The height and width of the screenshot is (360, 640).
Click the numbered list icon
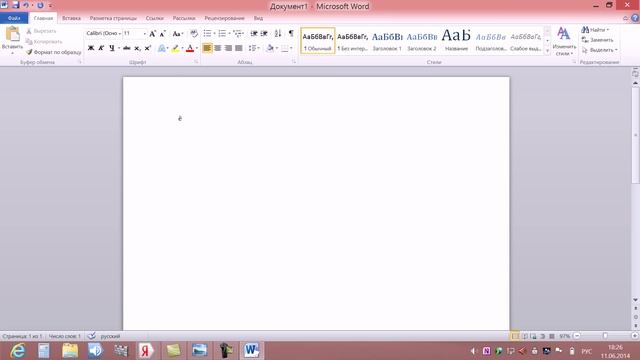point(222,33)
